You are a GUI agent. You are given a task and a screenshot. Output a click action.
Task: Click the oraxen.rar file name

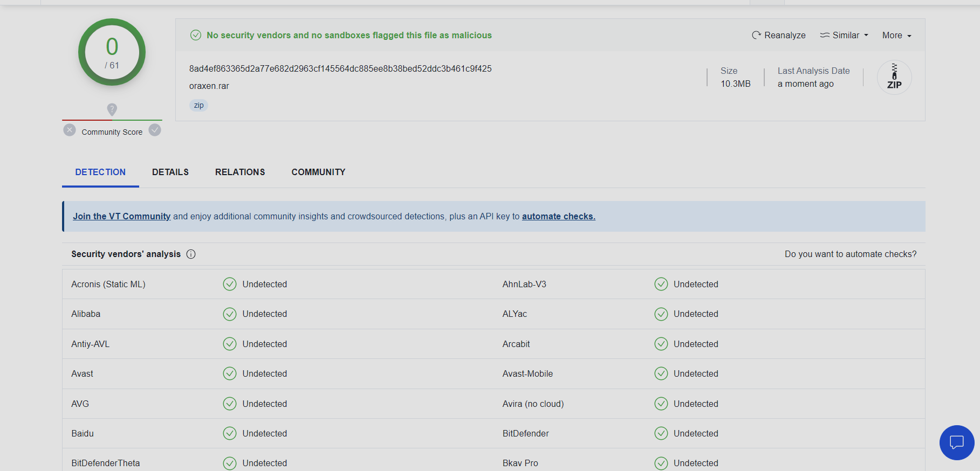point(209,86)
